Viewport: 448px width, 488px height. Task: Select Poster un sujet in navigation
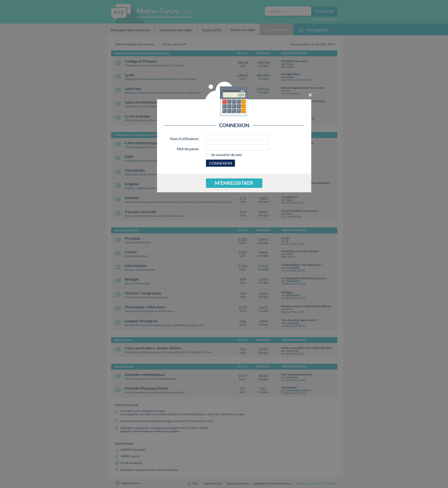(x=242, y=30)
